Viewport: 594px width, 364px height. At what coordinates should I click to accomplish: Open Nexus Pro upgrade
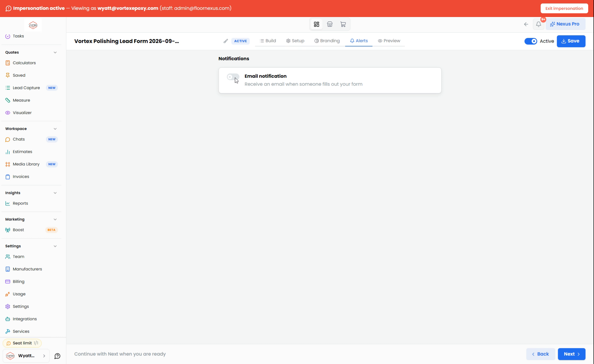[x=565, y=24]
